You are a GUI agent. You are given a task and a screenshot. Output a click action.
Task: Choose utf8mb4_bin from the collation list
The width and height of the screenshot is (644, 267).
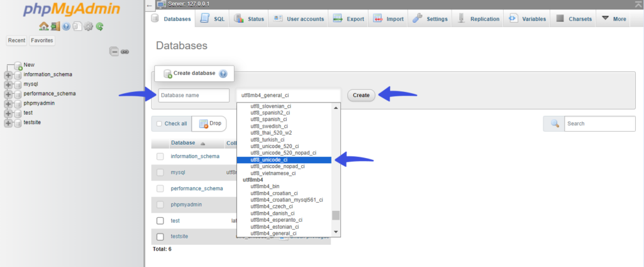[284, 186]
